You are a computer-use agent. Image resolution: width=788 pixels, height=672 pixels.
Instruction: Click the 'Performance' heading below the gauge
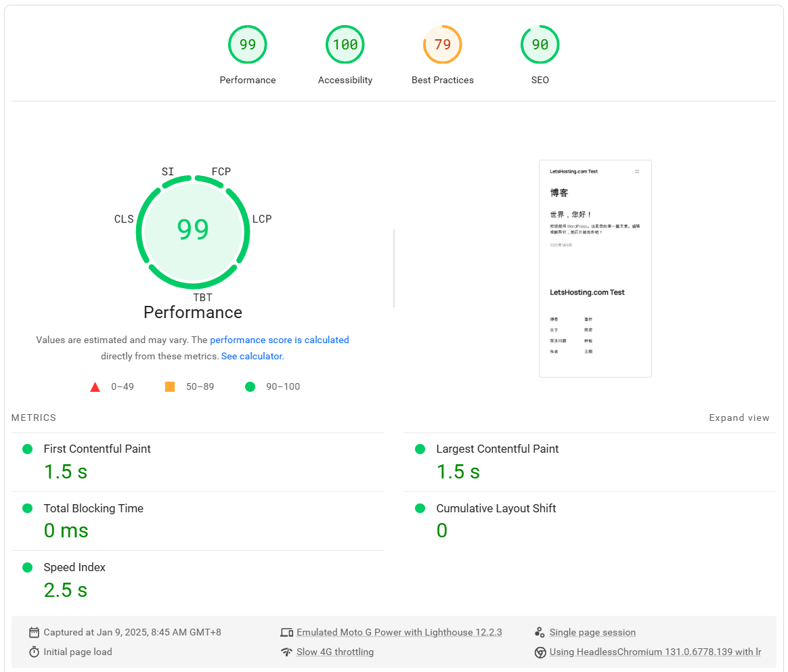(193, 313)
